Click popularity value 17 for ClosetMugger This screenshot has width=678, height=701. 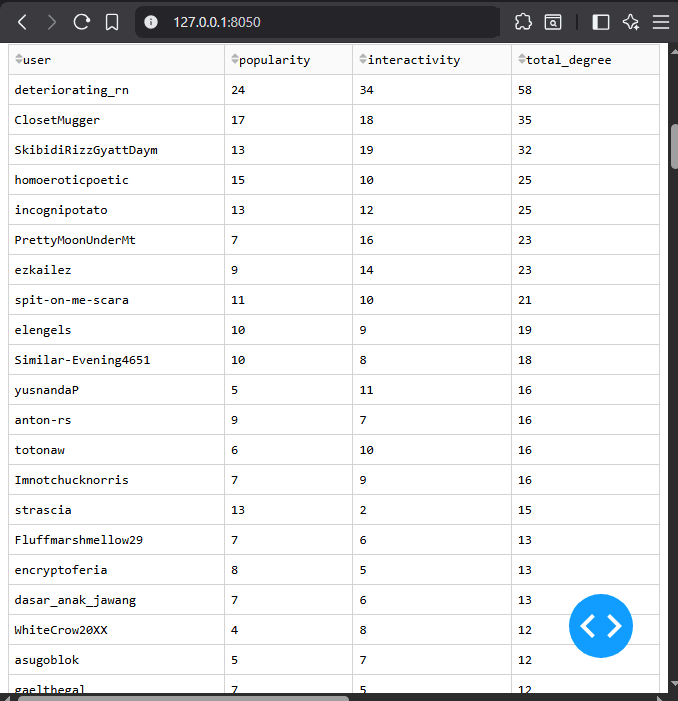coord(288,120)
